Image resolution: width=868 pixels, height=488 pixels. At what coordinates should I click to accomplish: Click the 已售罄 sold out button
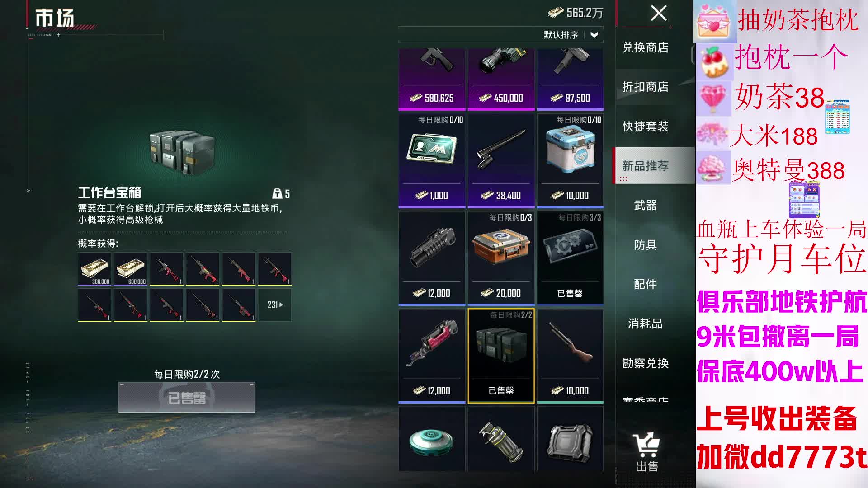[x=187, y=398]
